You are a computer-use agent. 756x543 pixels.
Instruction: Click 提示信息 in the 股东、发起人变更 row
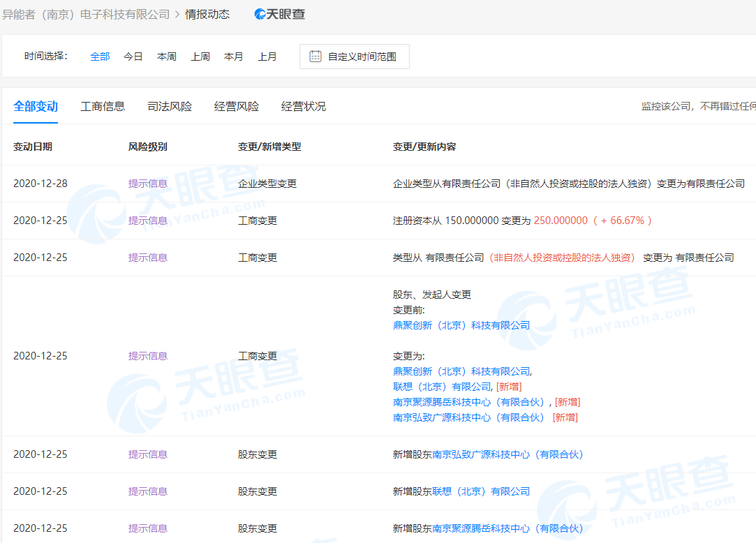[x=147, y=356]
